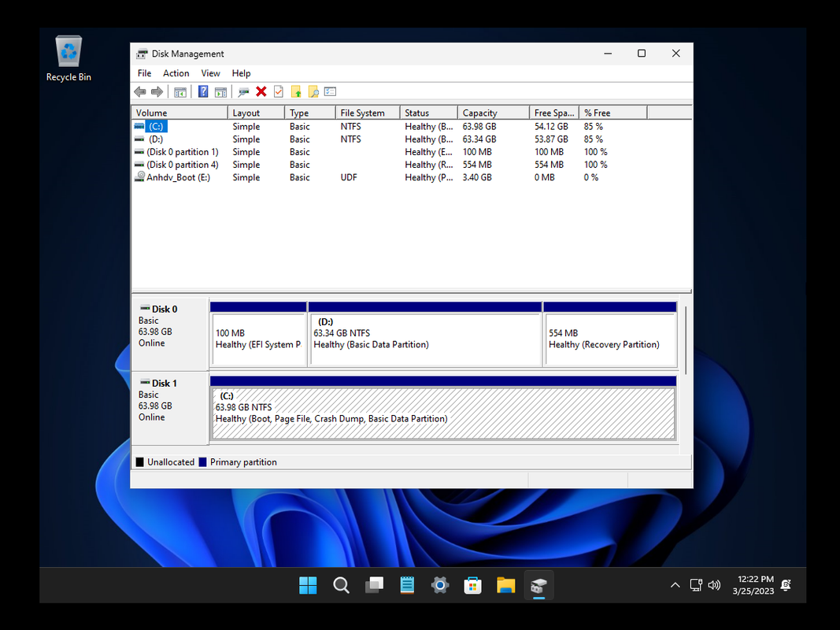Select the 100 MB EFI System partition block
The width and height of the screenshot is (840, 630).
coord(258,334)
